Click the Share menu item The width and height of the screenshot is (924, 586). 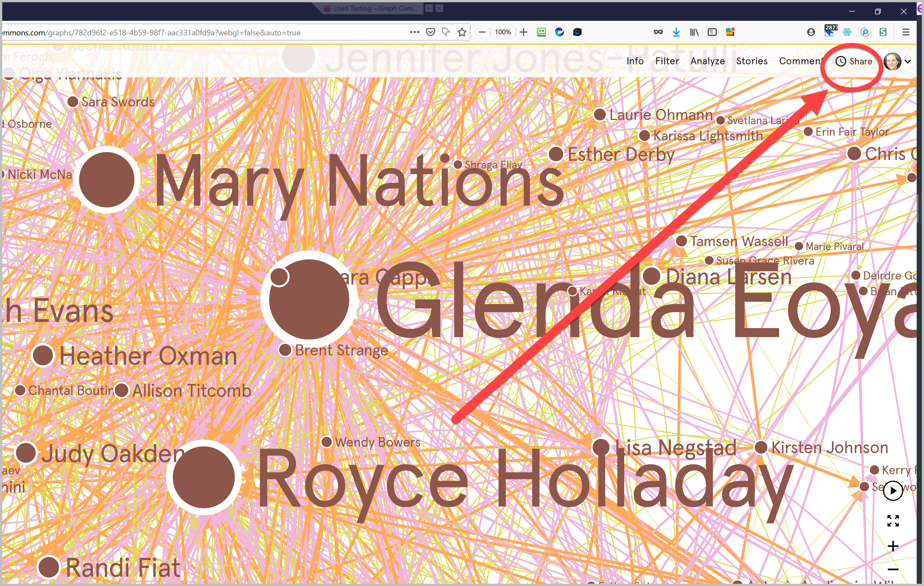(x=861, y=62)
